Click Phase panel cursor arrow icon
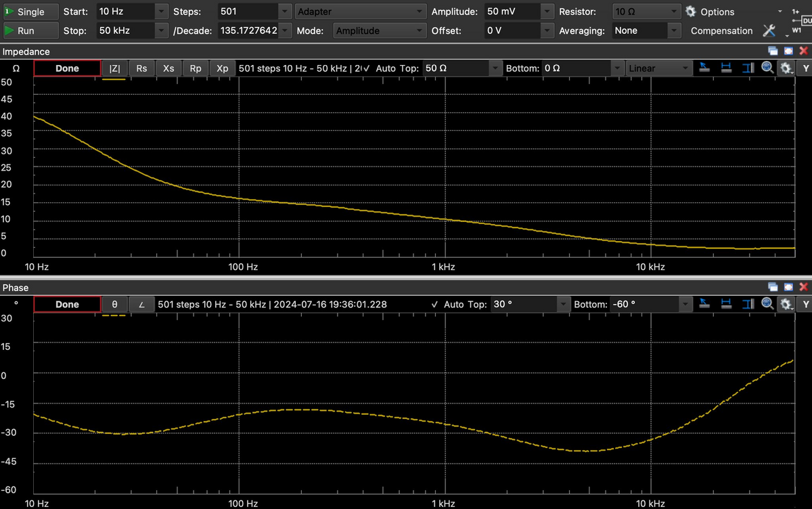The width and height of the screenshot is (812, 509). pyautogui.click(x=704, y=304)
